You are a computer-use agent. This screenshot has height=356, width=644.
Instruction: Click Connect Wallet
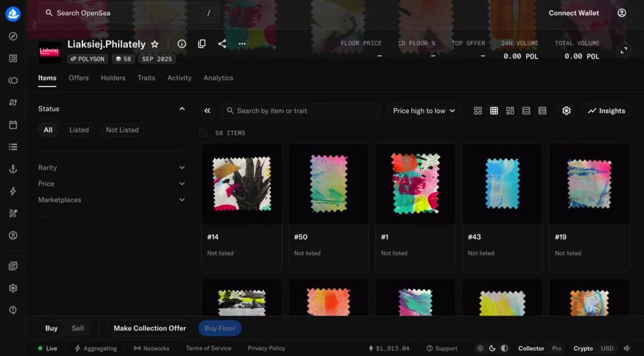pyautogui.click(x=574, y=13)
